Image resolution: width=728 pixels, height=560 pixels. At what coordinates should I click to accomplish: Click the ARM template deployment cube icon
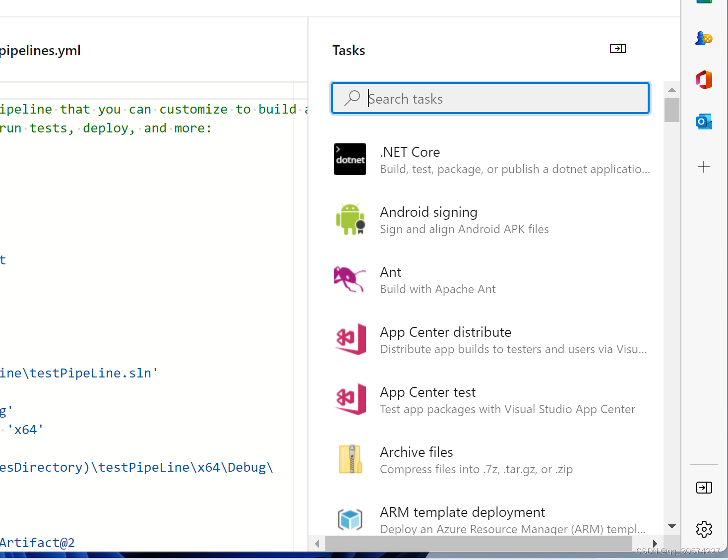click(350, 519)
